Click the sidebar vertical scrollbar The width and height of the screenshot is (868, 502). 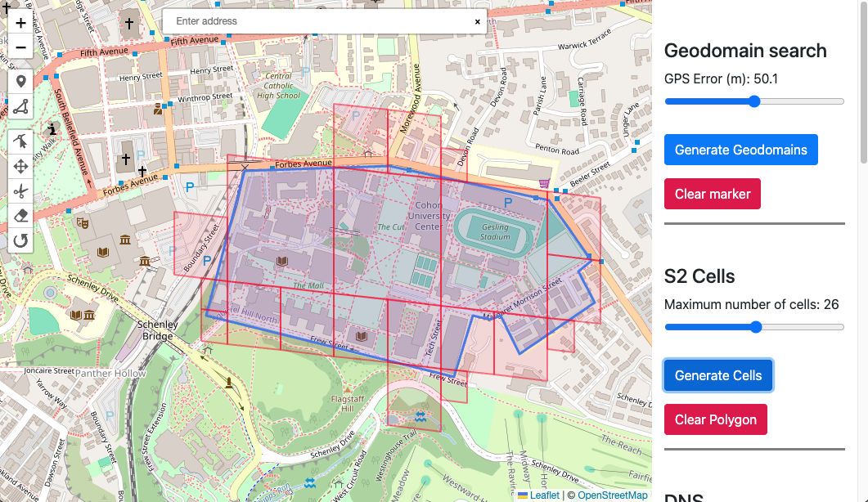[864, 82]
